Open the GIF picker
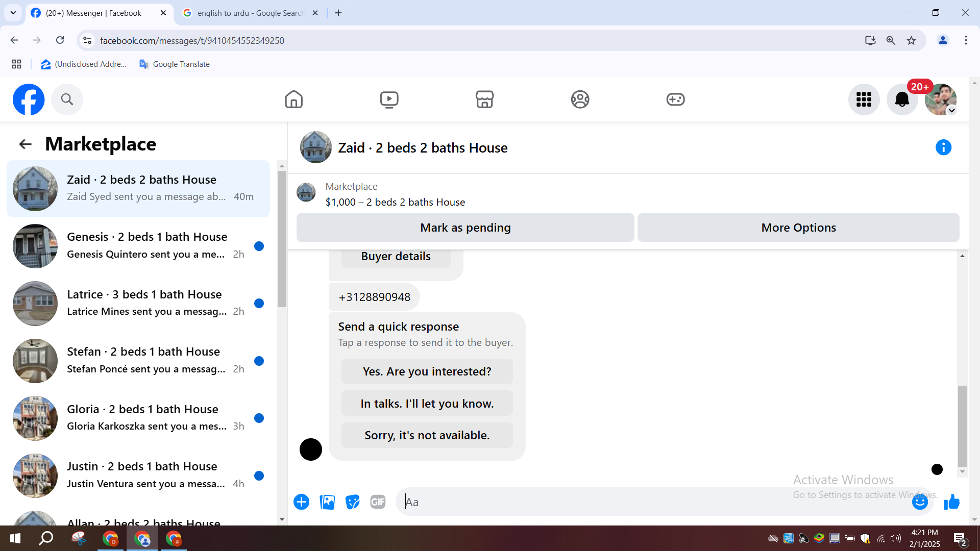 [x=378, y=502]
